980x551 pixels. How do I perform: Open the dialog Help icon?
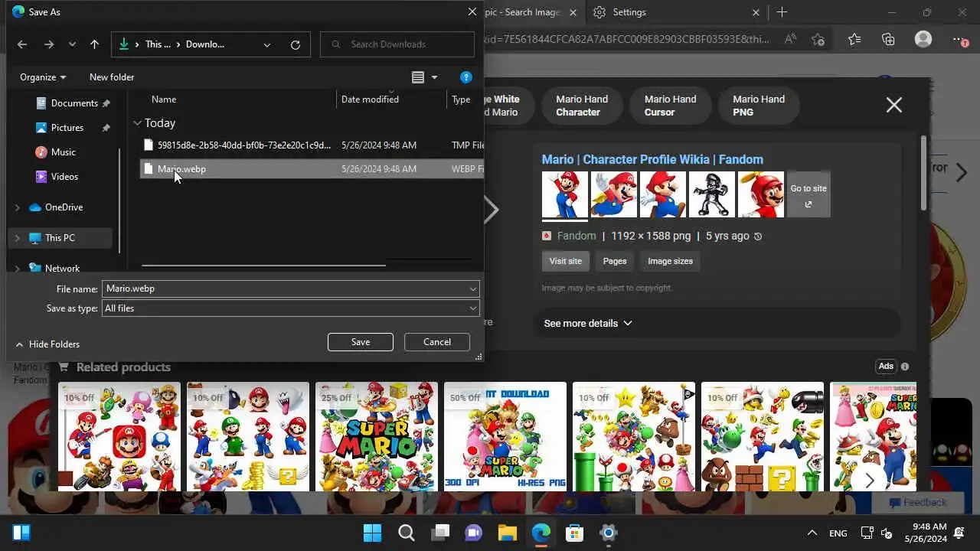(x=465, y=77)
